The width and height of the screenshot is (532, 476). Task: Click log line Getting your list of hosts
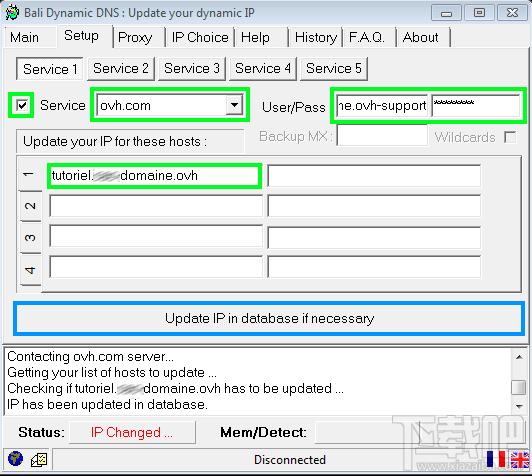click(x=112, y=373)
